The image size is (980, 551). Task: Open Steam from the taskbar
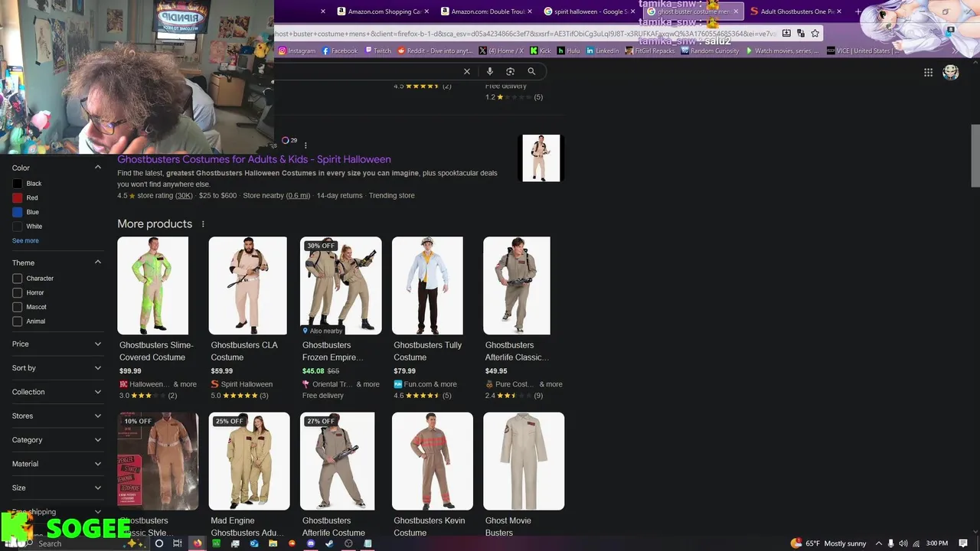(329, 543)
